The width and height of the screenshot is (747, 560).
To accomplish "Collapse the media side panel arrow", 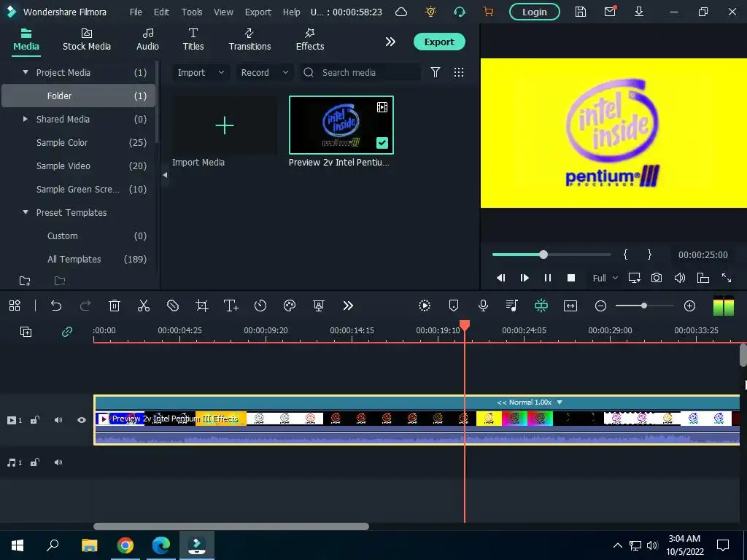I will tap(165, 175).
